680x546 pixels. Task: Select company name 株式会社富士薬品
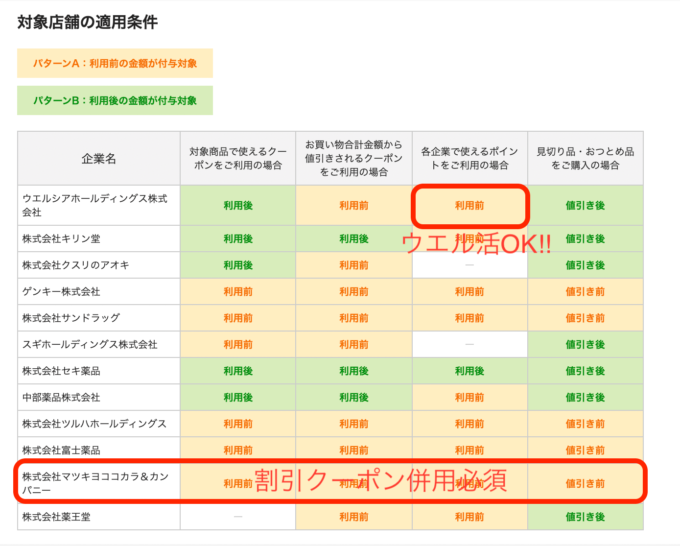click(x=61, y=450)
